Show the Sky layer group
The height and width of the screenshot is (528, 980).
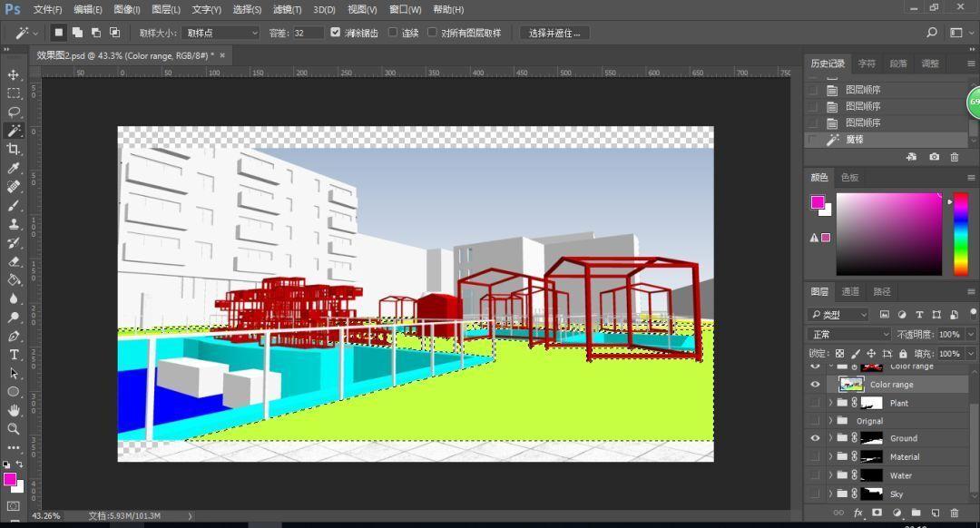(x=815, y=494)
